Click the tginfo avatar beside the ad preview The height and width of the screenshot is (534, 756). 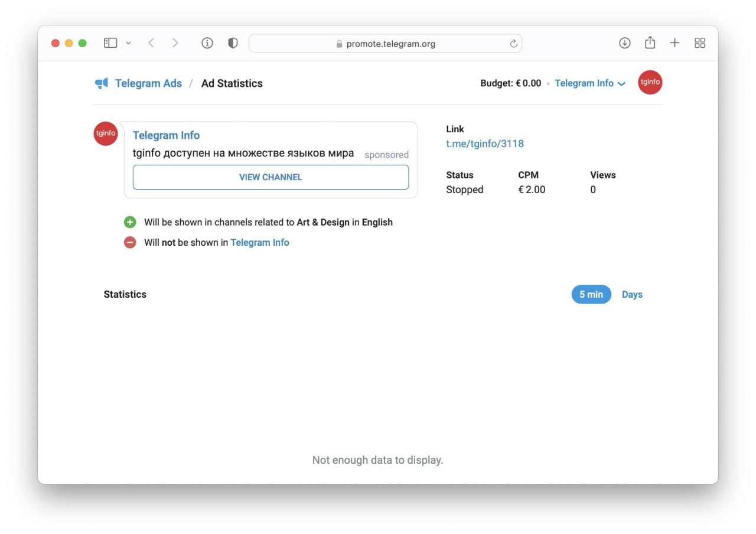(106, 133)
